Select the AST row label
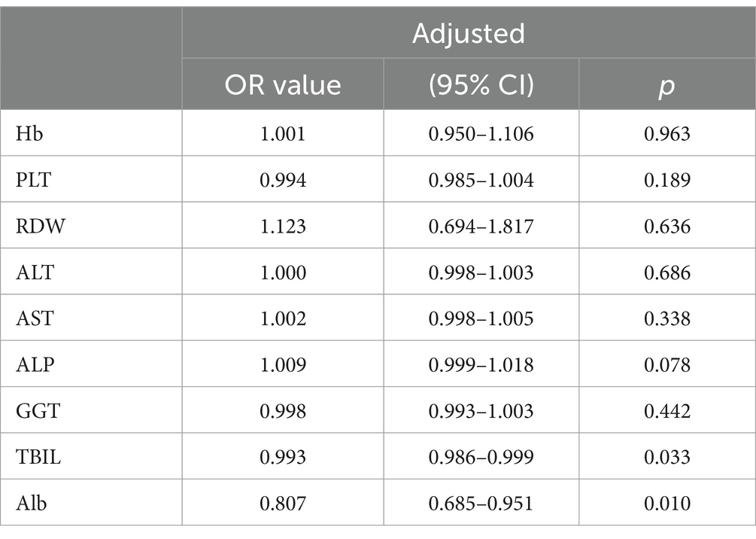The width and height of the screenshot is (756, 539). [35, 318]
